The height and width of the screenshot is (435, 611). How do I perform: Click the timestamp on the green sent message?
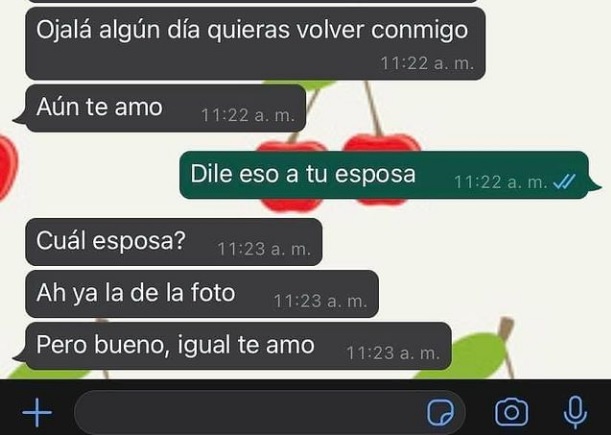click(x=501, y=182)
